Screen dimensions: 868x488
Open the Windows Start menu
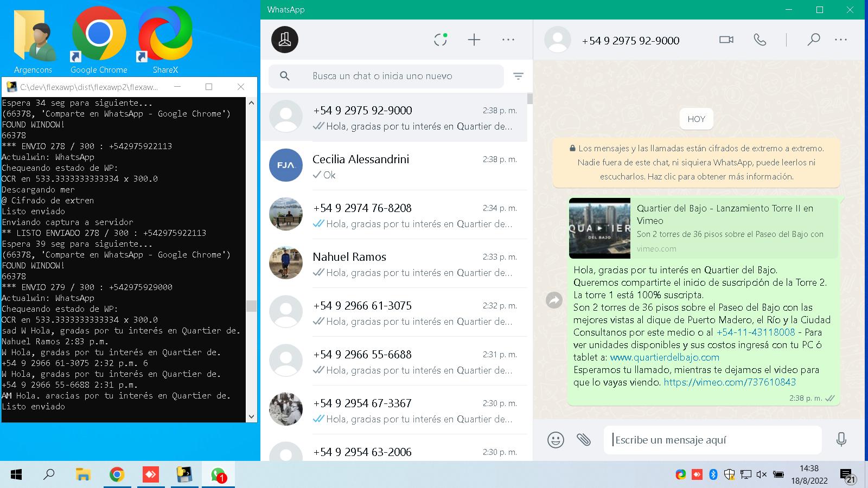(x=16, y=475)
